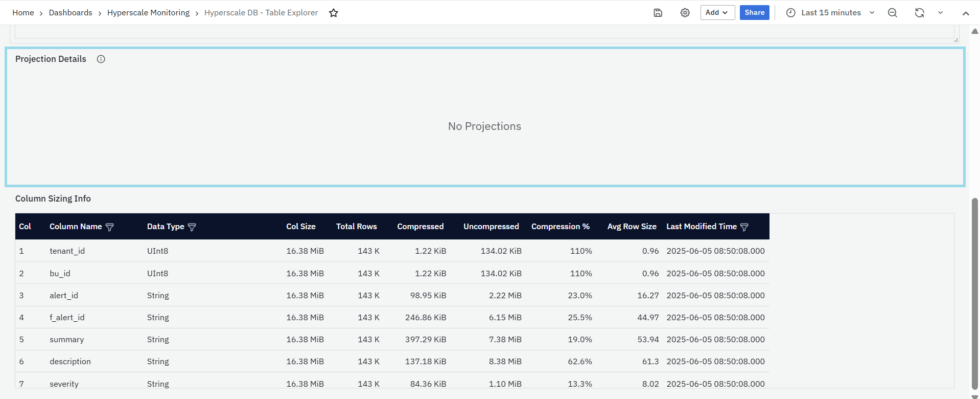
Task: Go to Home breadcrumb
Action: [23, 13]
